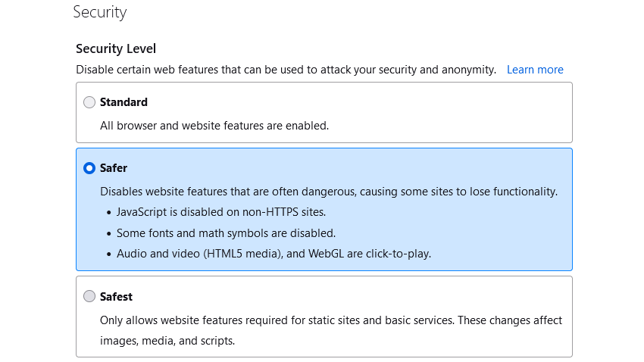This screenshot has width=644, height=362.
Task: Click the 'images, media, and scripts' line
Action: [x=167, y=341]
